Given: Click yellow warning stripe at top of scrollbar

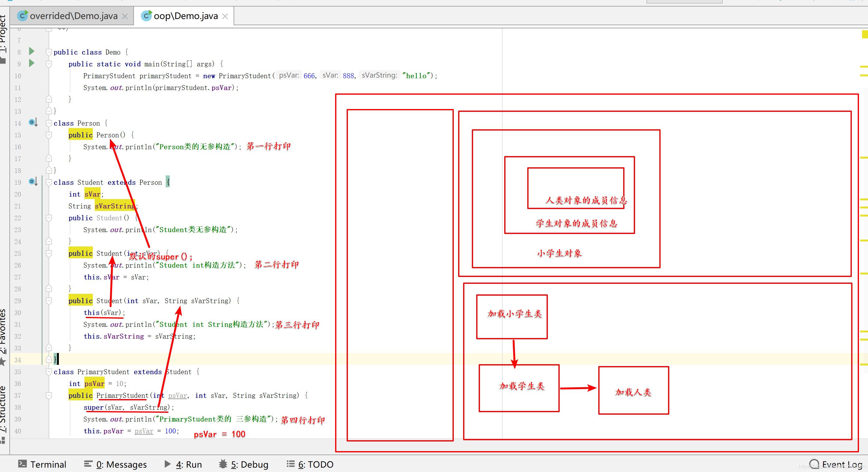Looking at the screenshot, I should (864, 34).
